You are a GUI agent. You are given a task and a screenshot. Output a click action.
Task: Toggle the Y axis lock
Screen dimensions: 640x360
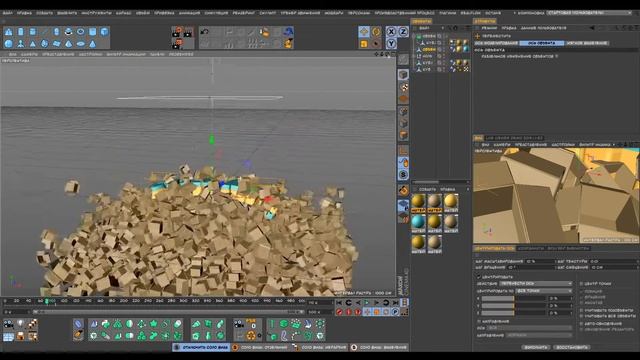pos(391,43)
